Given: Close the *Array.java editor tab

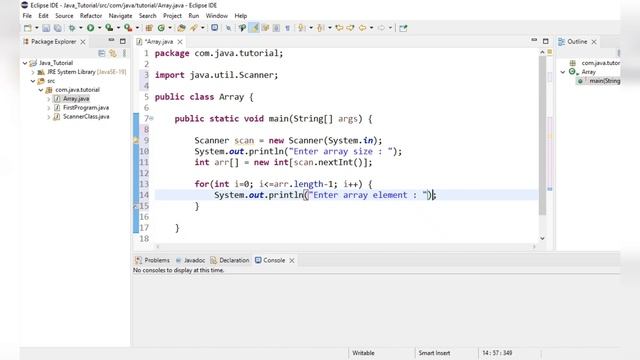Looking at the screenshot, I should [180, 42].
